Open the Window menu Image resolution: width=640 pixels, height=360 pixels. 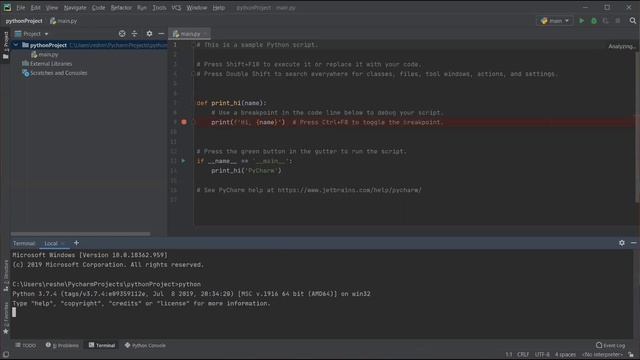point(197,8)
